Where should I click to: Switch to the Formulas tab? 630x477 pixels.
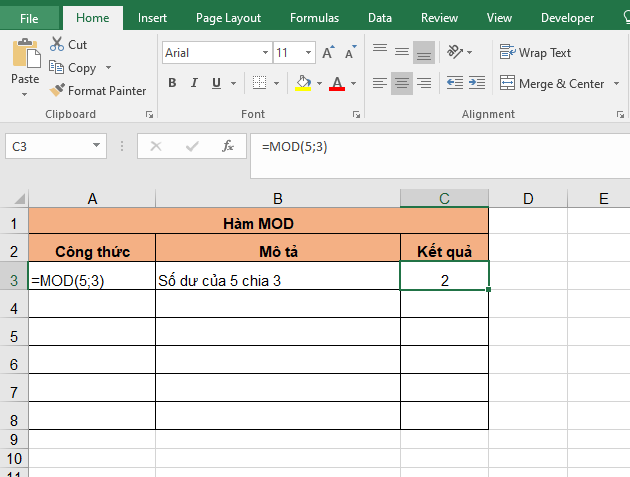(x=314, y=18)
